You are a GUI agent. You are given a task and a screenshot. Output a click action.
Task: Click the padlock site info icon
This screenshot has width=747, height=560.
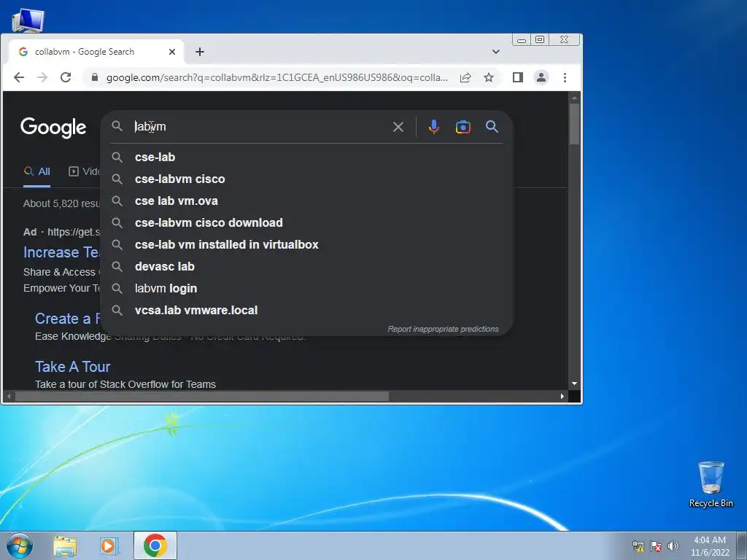click(94, 77)
